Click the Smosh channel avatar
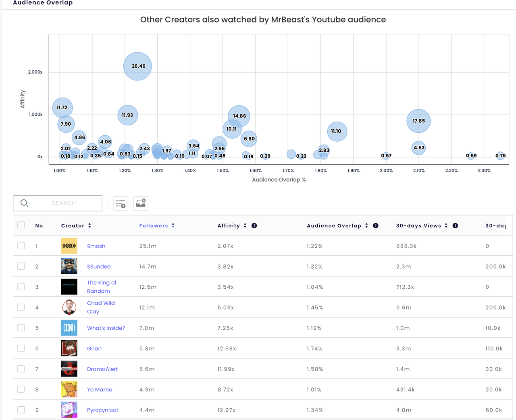The width and height of the screenshot is (516, 420). 69,246
